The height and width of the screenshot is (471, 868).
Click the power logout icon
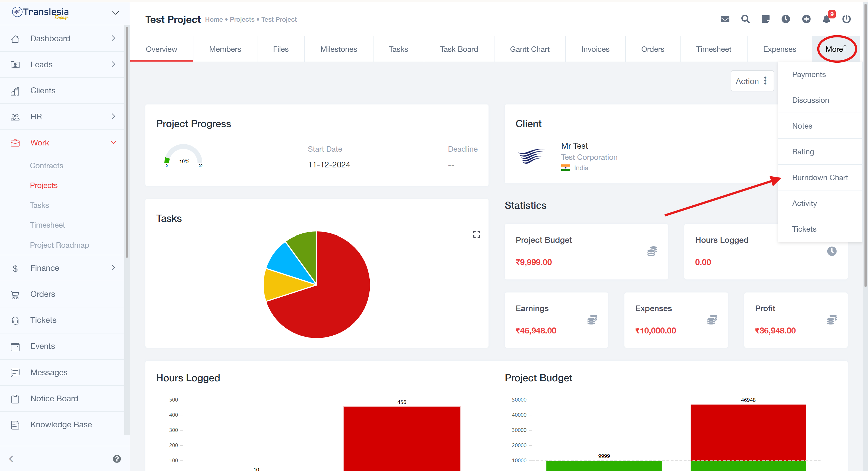[847, 19]
